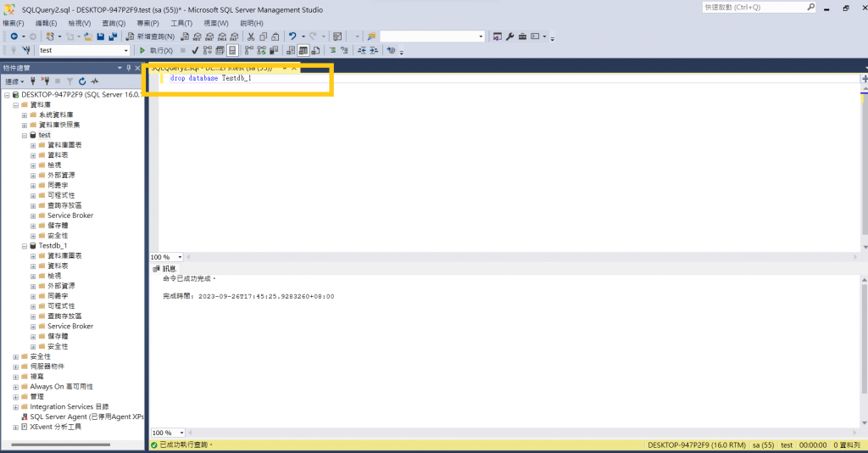The width and height of the screenshot is (868, 453).
Task: Open Activity Monitor icon in Object Explorer
Action: point(95,81)
